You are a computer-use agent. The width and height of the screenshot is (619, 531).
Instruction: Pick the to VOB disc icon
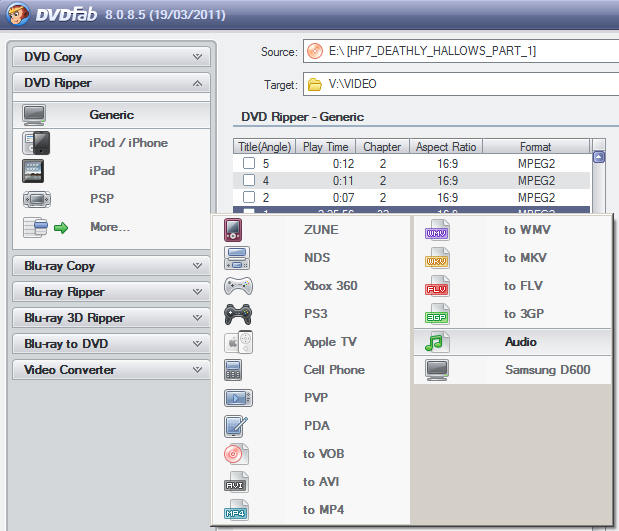click(x=238, y=454)
